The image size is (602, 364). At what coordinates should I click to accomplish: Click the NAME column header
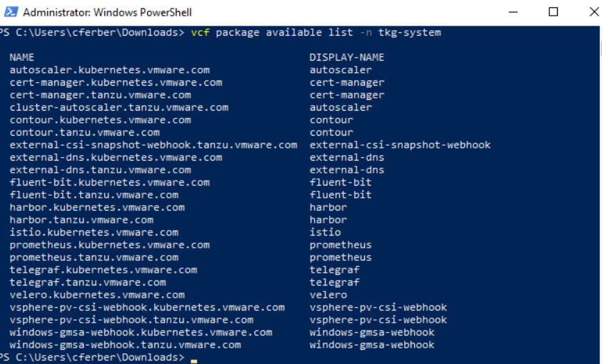coord(22,57)
